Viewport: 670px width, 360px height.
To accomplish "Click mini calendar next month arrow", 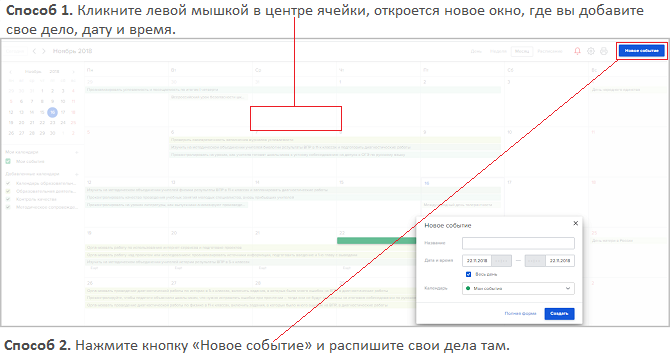I will pyautogui.click(x=73, y=72).
